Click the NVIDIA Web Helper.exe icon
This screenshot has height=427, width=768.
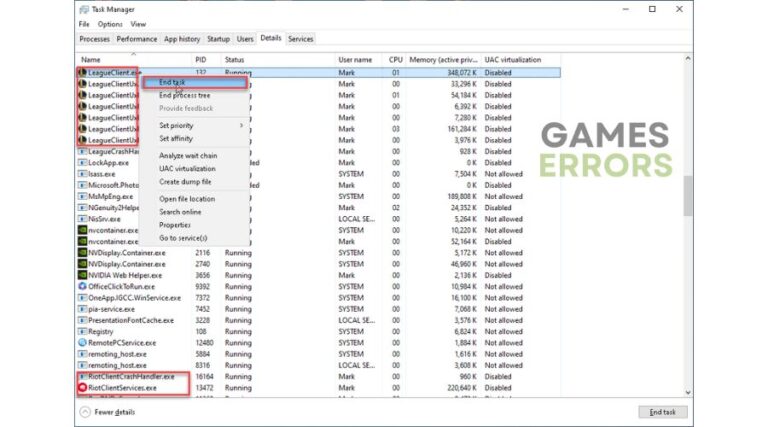pyautogui.click(x=83, y=275)
